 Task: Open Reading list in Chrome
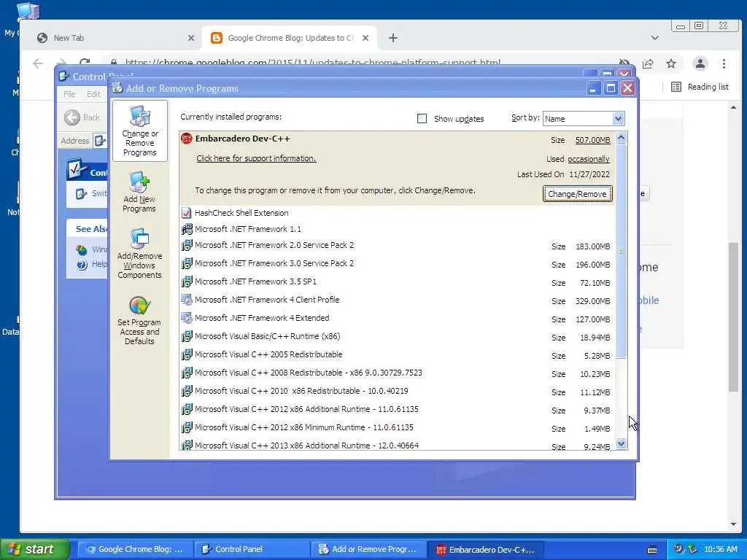point(700,87)
